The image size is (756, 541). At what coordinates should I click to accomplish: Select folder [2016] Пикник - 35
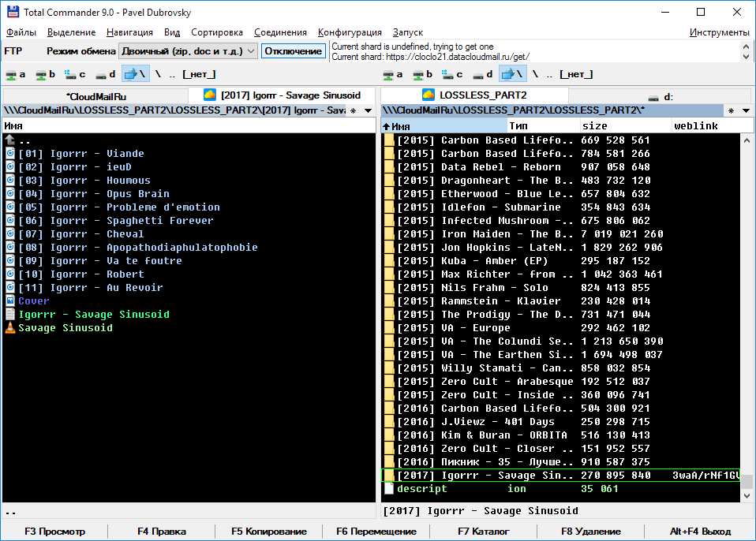tap(561, 461)
